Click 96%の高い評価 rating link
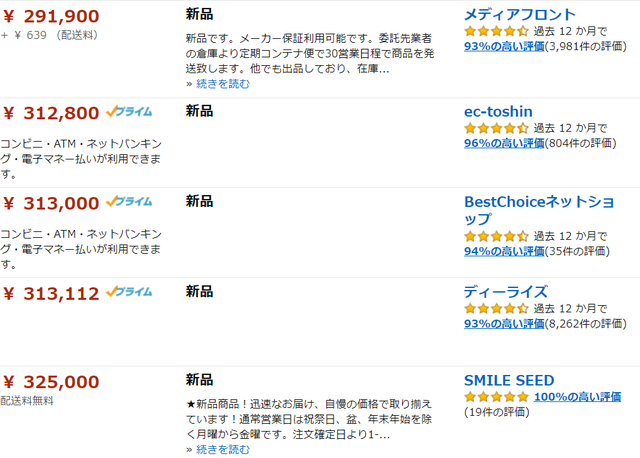640x458 pixels. pyautogui.click(x=504, y=143)
